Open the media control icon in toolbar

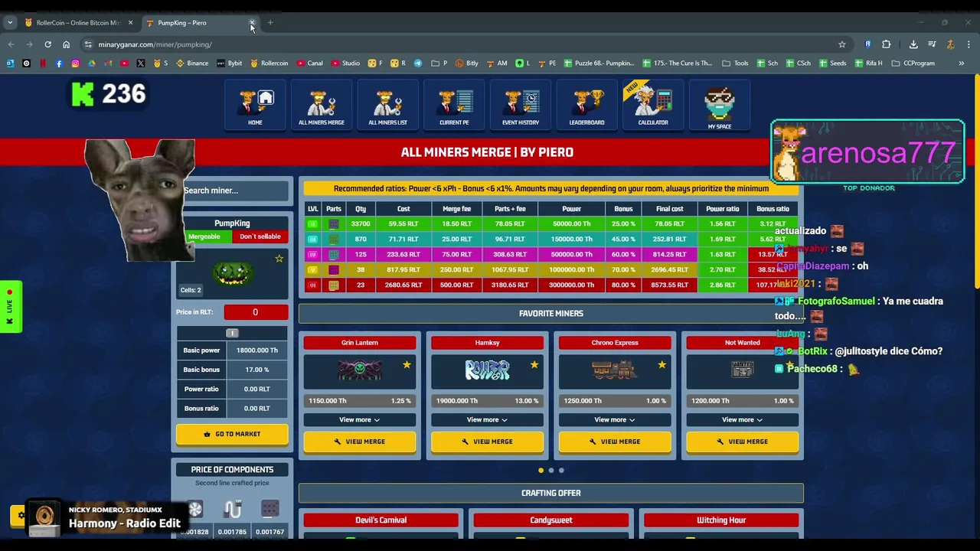[932, 44]
